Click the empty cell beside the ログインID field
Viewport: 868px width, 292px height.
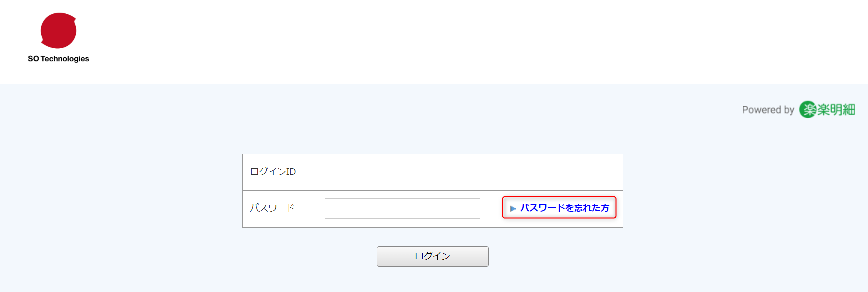552,172
